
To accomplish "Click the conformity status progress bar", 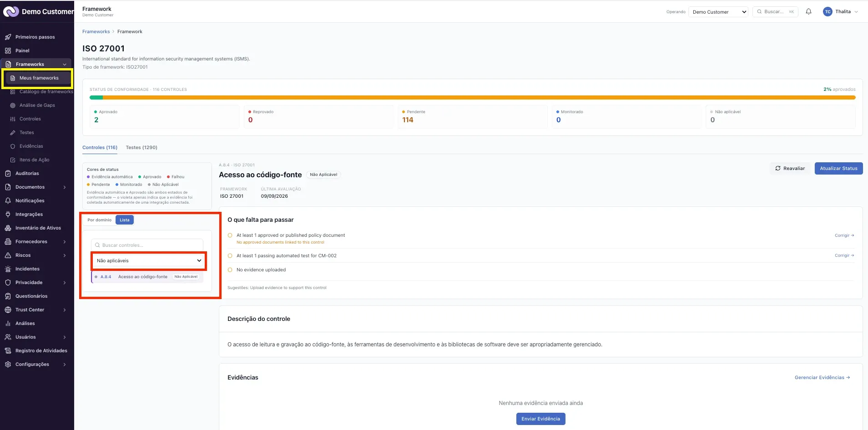I will point(472,97).
